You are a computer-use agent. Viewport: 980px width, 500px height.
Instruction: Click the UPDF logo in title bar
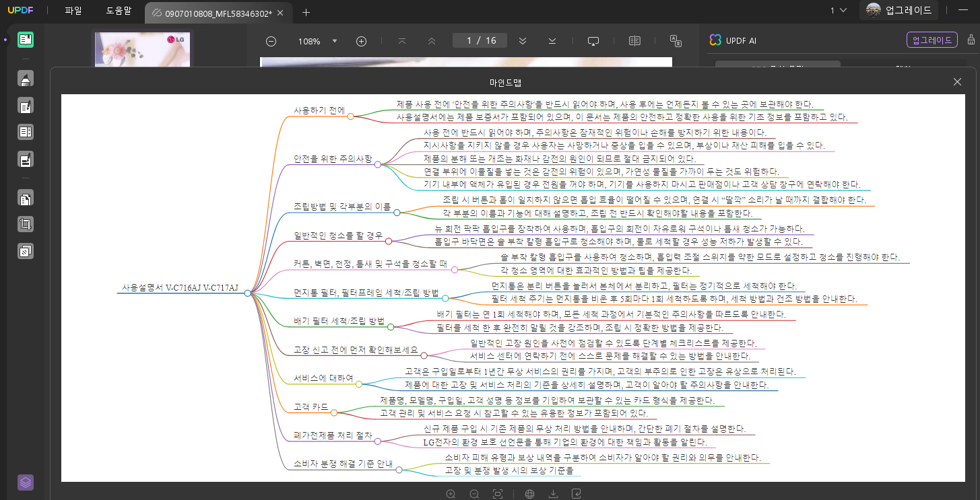[x=20, y=11]
